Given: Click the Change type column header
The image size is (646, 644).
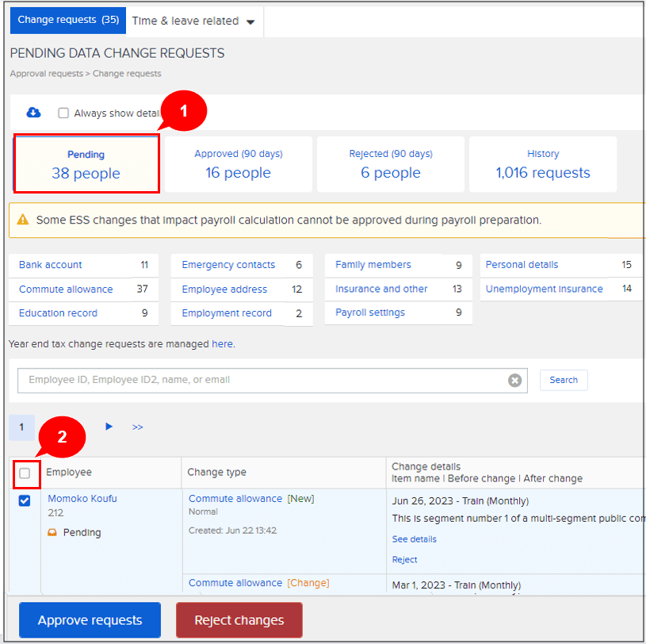Looking at the screenshot, I should (216, 472).
